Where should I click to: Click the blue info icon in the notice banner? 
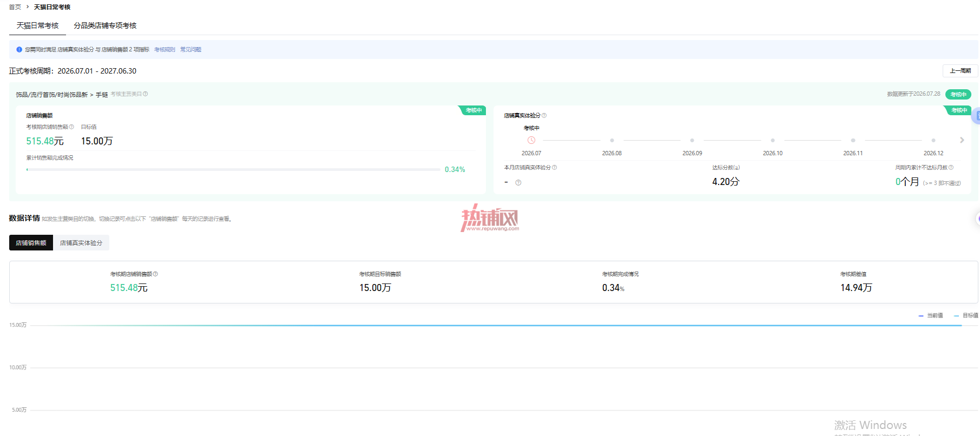(x=19, y=50)
